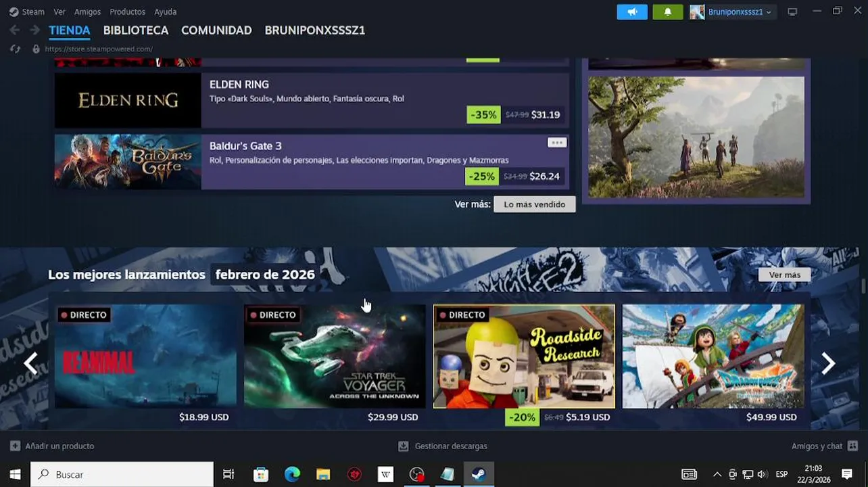This screenshot has width=868, height=487.
Task: Open the ELDEN RING listing title
Action: (239, 85)
